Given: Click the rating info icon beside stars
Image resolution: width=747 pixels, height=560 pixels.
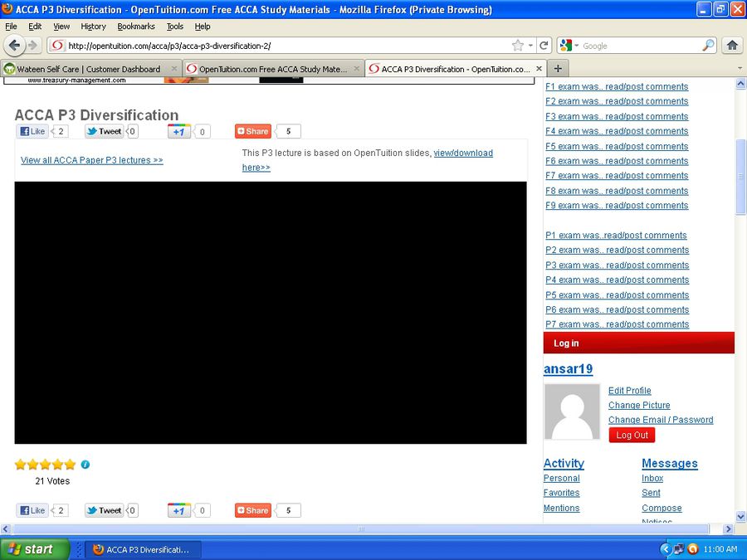Looking at the screenshot, I should (85, 465).
